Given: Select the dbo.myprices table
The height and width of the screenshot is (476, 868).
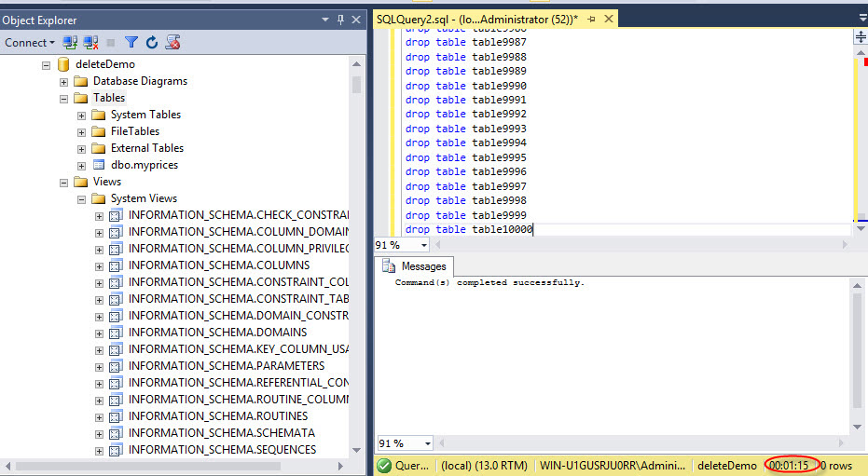Looking at the screenshot, I should 145,165.
